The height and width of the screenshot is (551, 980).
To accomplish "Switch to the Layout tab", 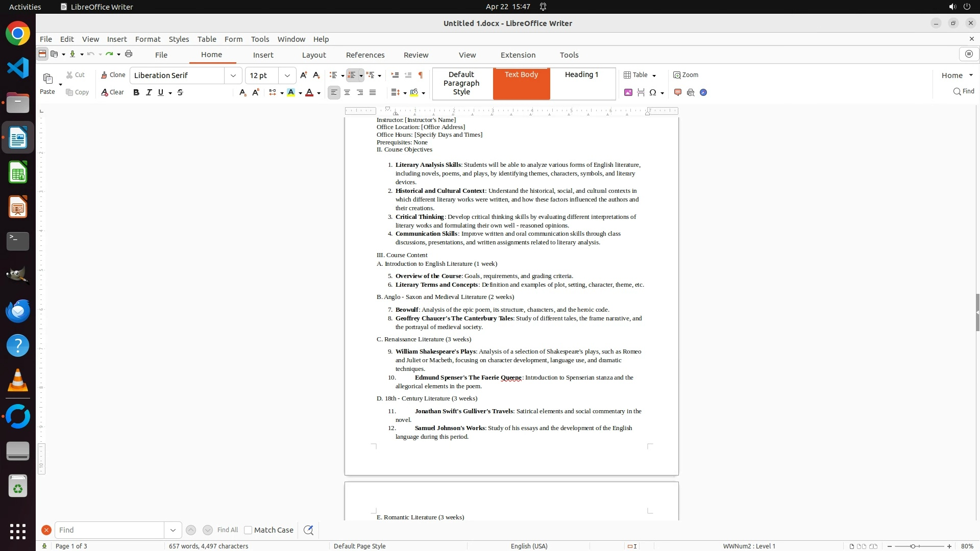I will tap(313, 55).
